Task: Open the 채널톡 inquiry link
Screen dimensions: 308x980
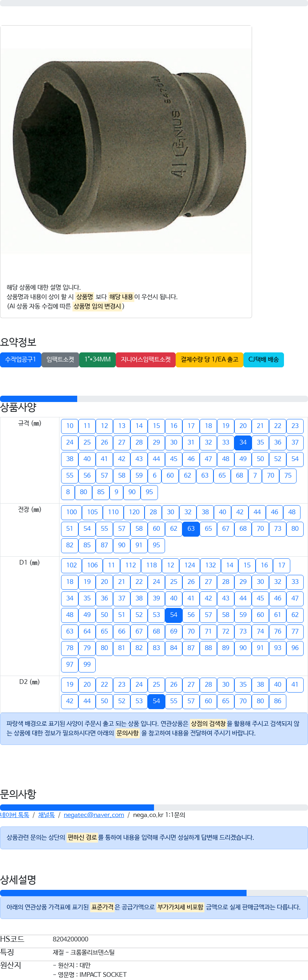Action: point(46,815)
